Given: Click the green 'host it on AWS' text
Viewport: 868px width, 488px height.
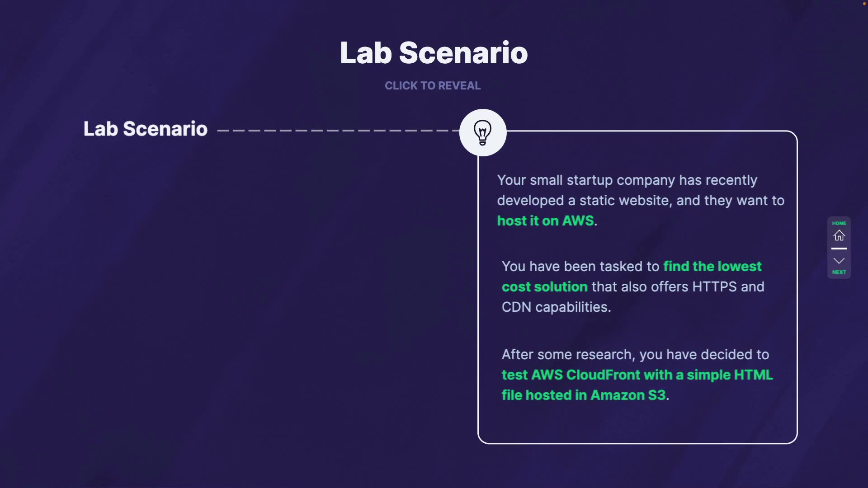Looking at the screenshot, I should [x=545, y=221].
